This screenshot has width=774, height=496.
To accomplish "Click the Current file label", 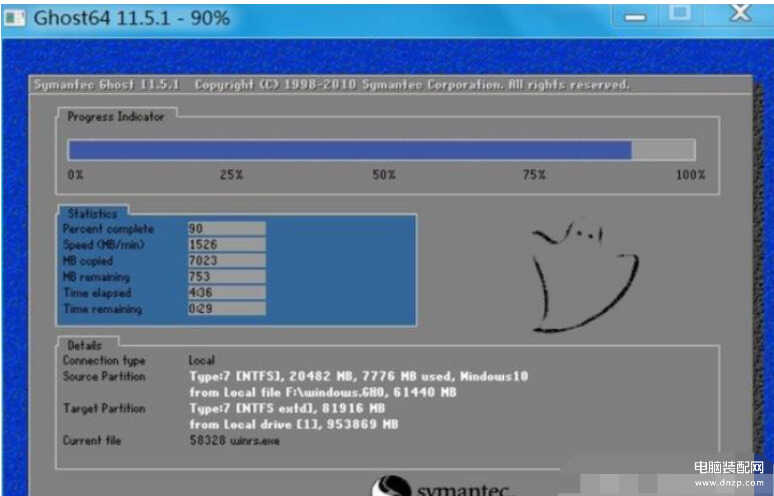I will coord(92,440).
